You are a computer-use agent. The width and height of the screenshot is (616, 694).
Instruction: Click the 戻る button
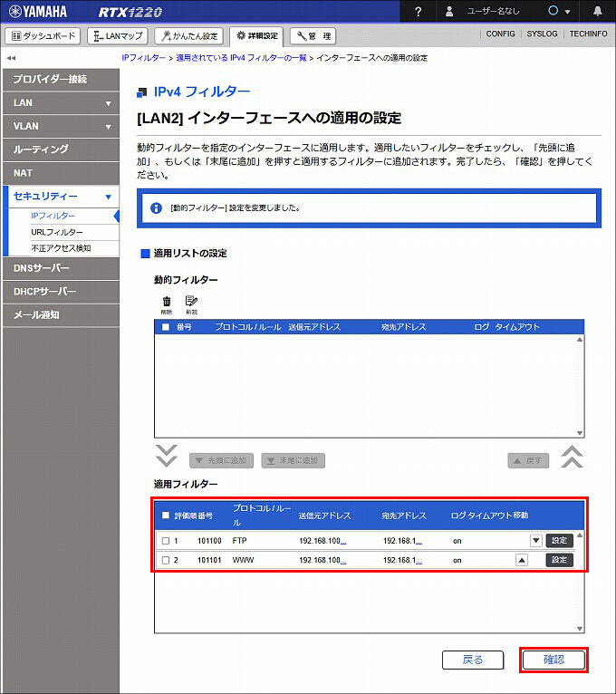473,660
